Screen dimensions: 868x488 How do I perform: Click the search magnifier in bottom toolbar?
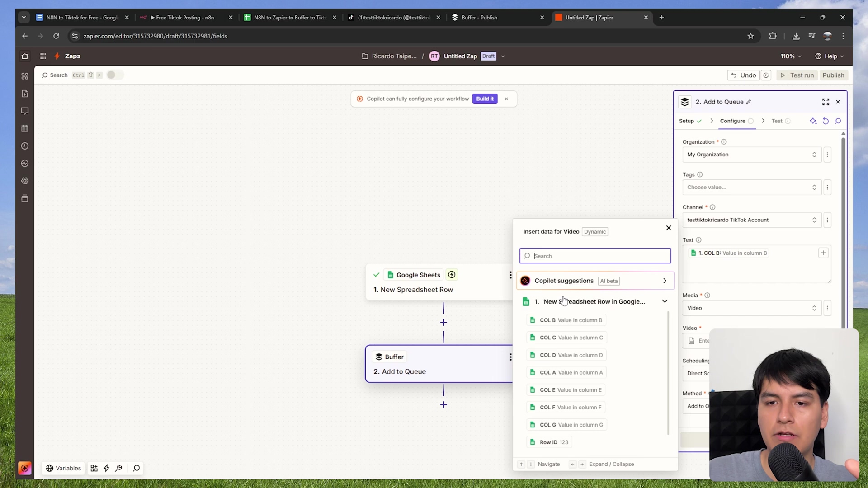tap(137, 468)
